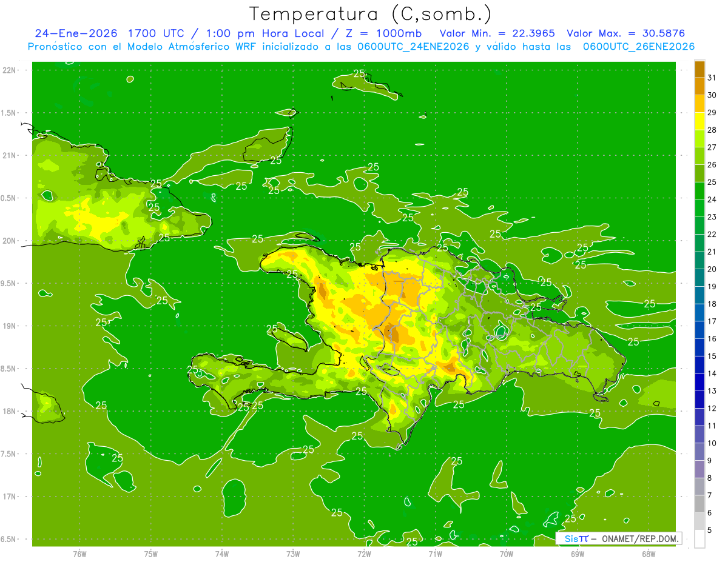Click the colorbar scale label "14"
Image resolution: width=728 pixels, height=562 pixels.
[x=712, y=373]
